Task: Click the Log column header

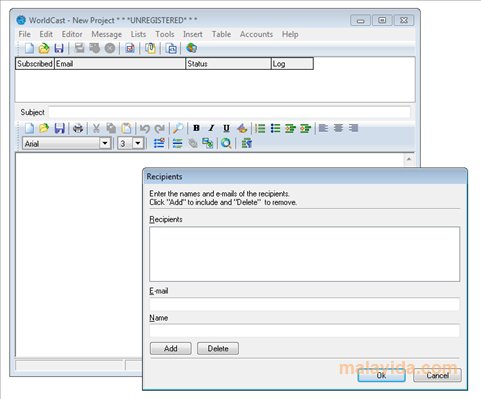Action: (x=292, y=64)
